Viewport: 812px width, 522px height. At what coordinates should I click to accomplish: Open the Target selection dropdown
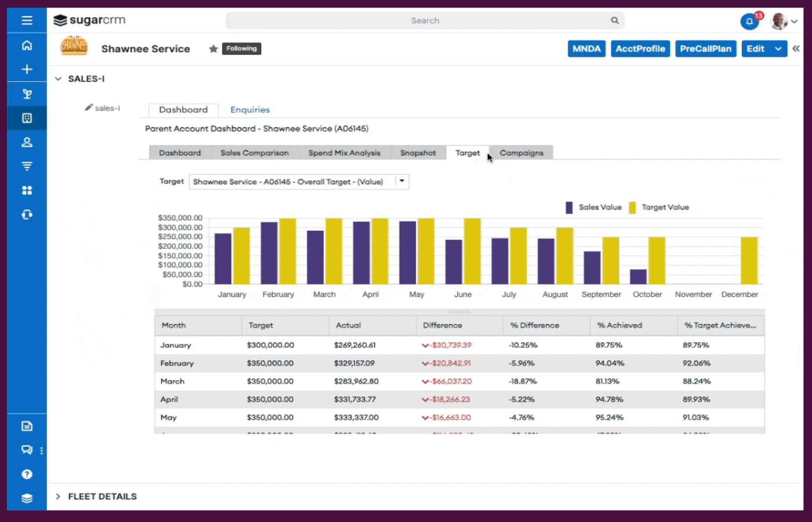click(x=299, y=182)
